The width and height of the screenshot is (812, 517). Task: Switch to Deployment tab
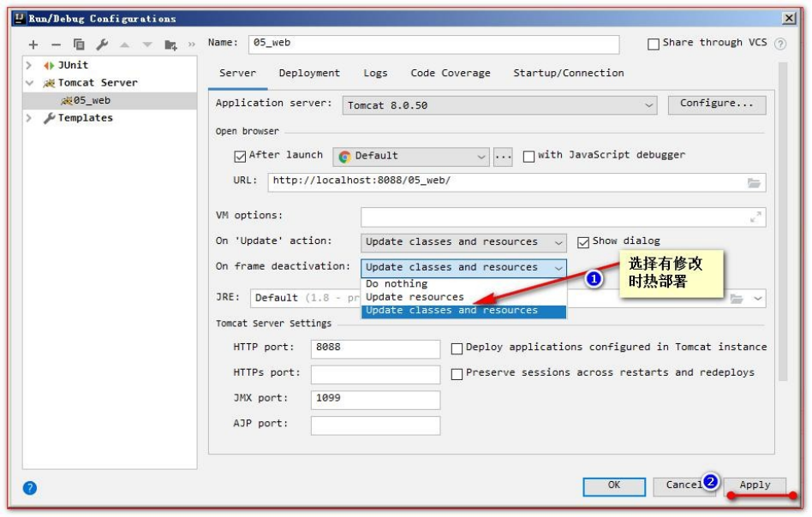309,73
